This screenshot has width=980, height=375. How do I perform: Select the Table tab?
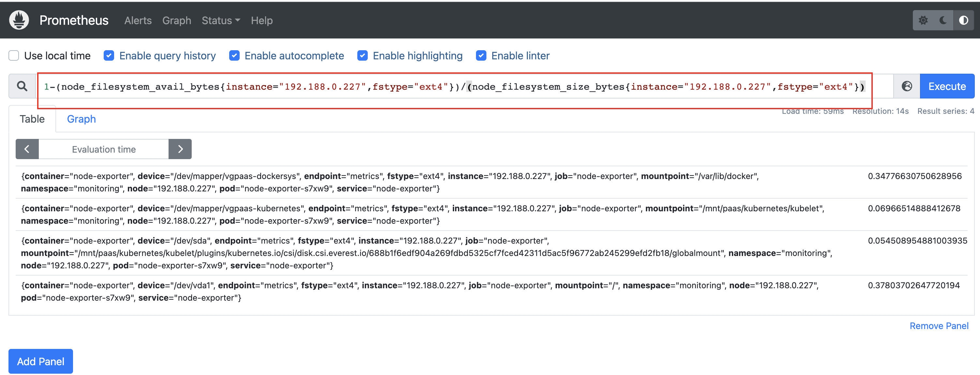click(32, 119)
